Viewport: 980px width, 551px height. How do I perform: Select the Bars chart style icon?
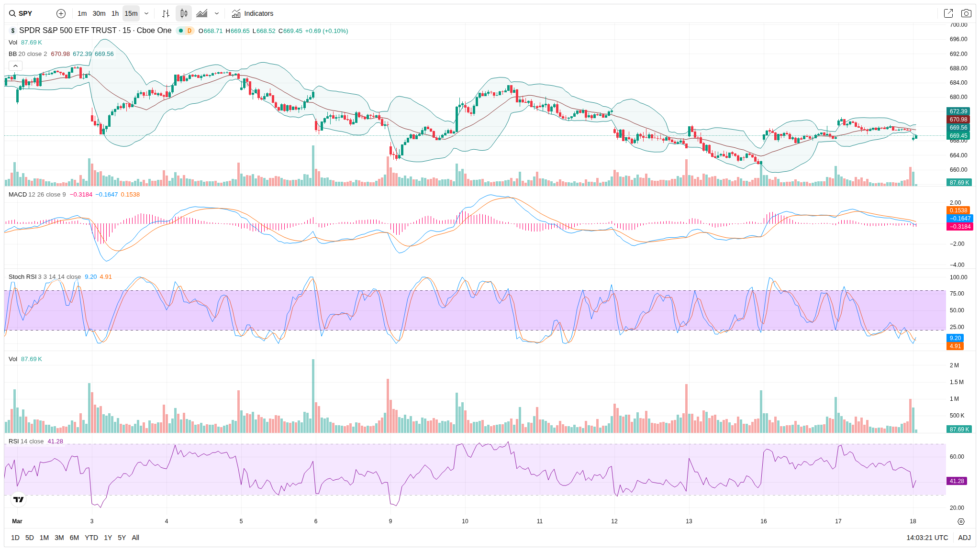(x=166, y=13)
